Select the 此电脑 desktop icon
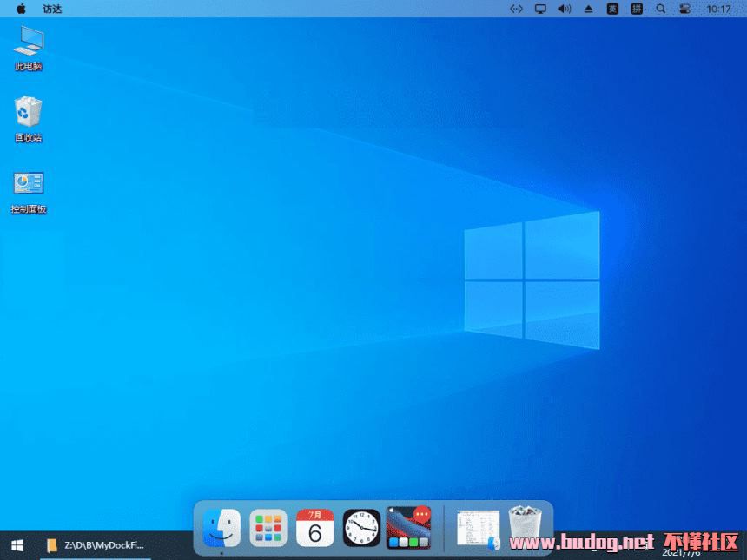 (x=29, y=49)
